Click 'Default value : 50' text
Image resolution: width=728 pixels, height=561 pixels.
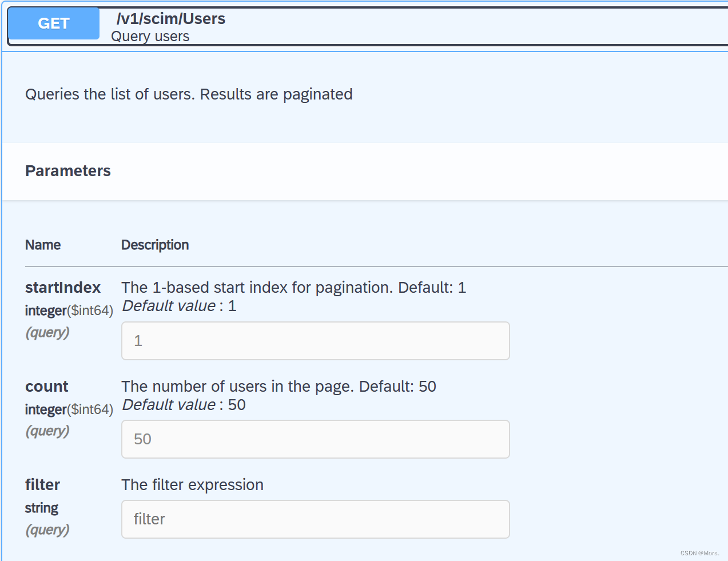tap(184, 405)
